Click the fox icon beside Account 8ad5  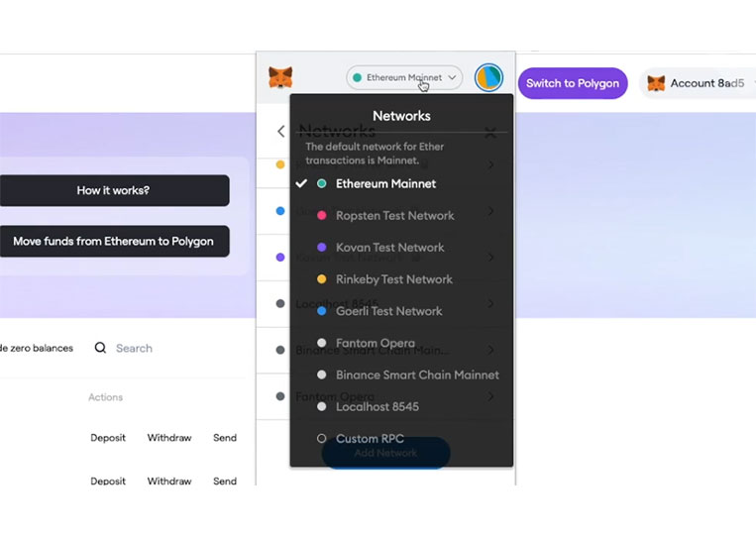click(656, 83)
